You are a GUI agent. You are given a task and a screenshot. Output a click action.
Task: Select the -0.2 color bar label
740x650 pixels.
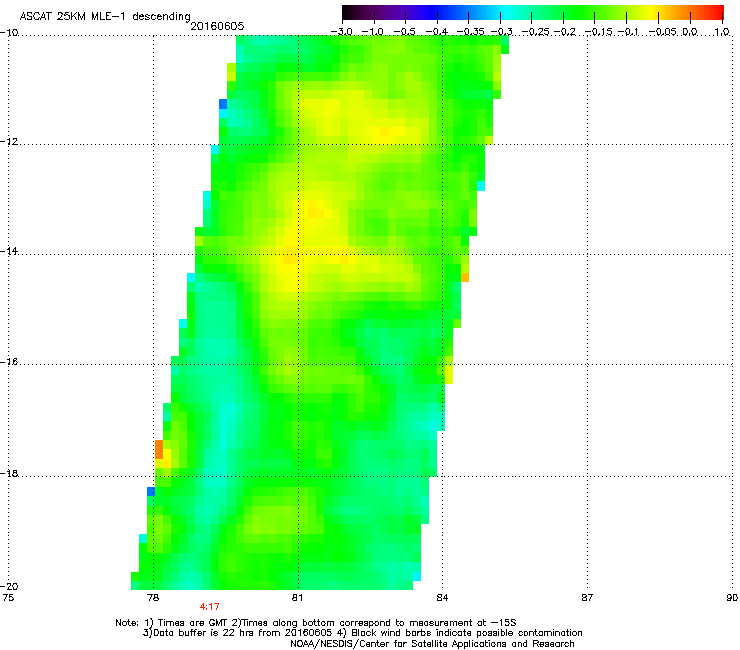564,32
